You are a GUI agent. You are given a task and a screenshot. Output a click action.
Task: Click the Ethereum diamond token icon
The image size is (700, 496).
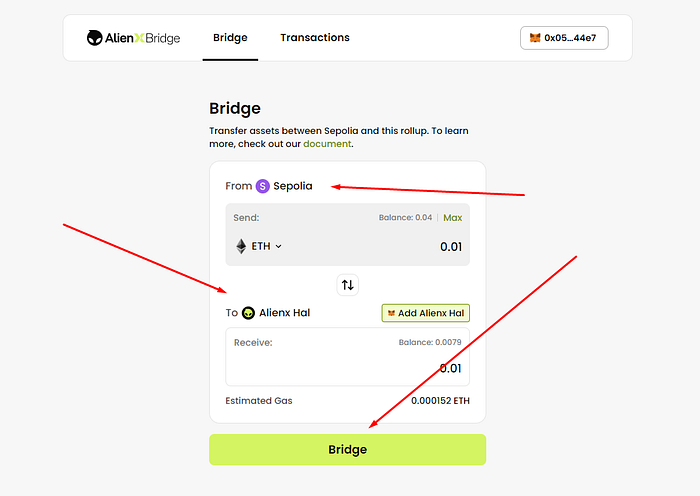click(x=241, y=246)
